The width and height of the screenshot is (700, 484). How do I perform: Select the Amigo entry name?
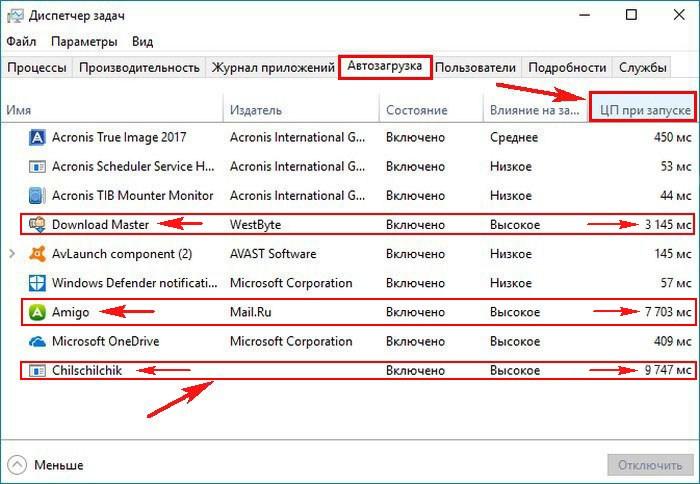coord(71,312)
